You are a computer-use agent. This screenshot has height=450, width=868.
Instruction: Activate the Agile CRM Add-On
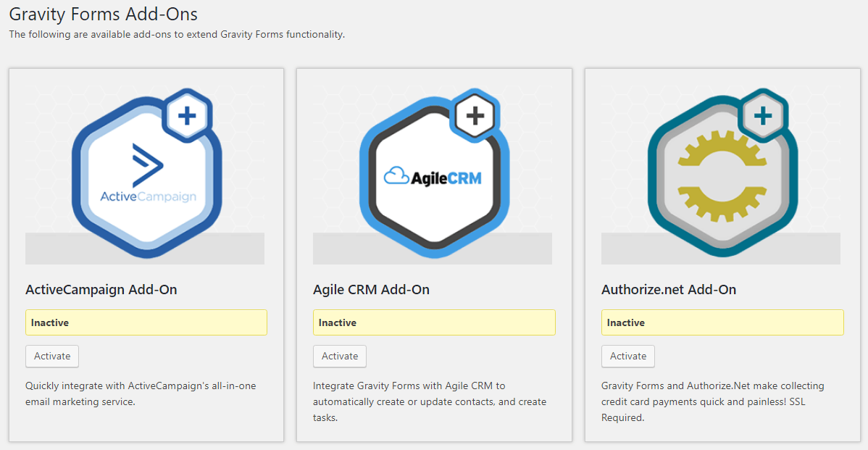[x=340, y=357]
